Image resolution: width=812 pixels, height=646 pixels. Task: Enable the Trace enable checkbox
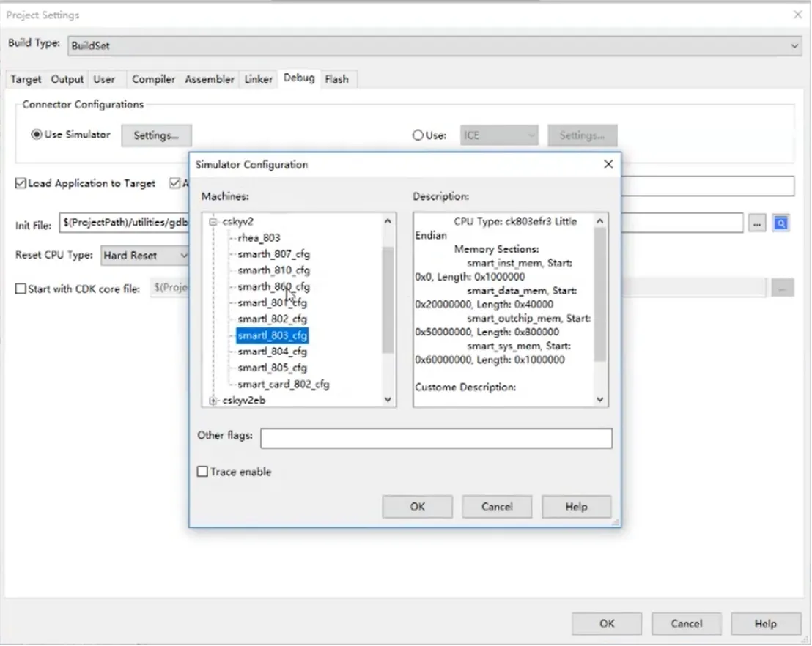(x=202, y=472)
